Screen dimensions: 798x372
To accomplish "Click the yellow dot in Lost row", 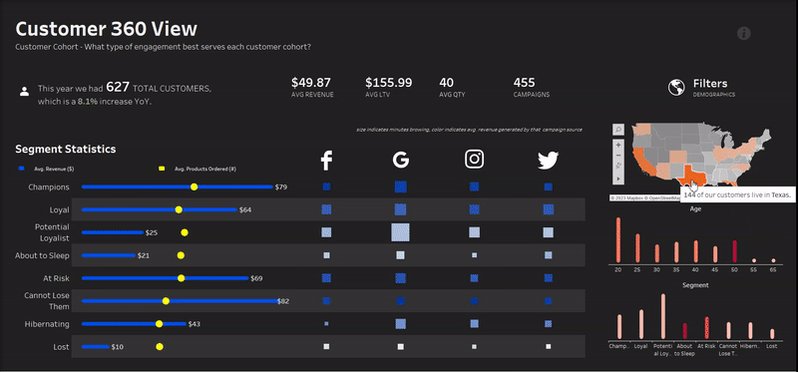I will [x=159, y=347].
